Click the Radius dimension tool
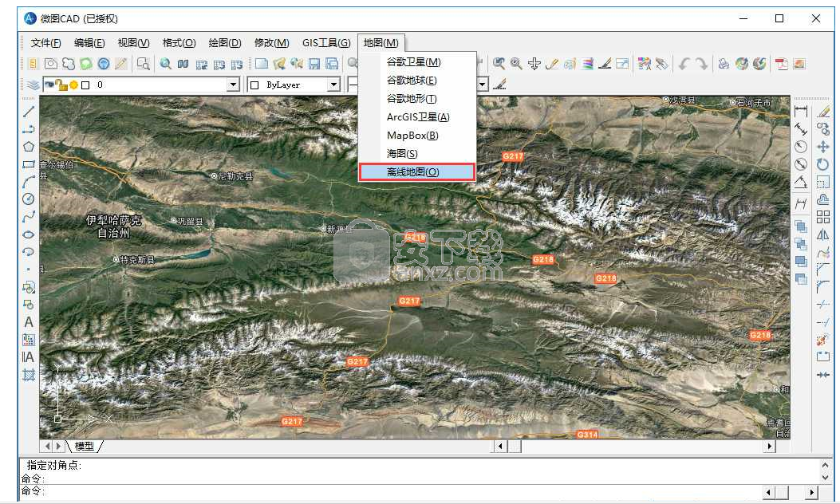The image size is (840, 504). click(x=801, y=147)
